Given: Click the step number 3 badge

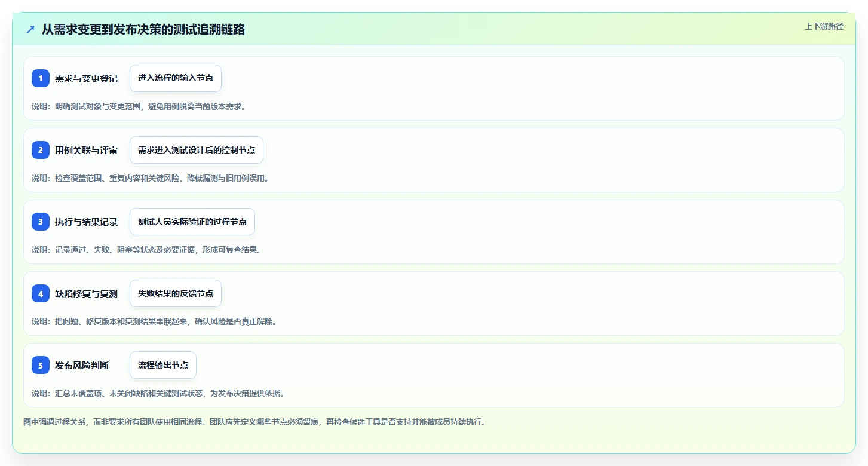Looking at the screenshot, I should (41, 222).
